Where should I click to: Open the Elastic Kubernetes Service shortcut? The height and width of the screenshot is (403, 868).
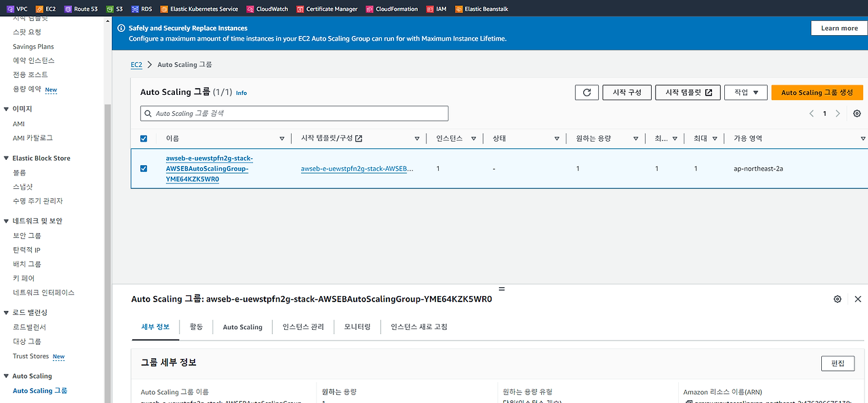point(199,9)
